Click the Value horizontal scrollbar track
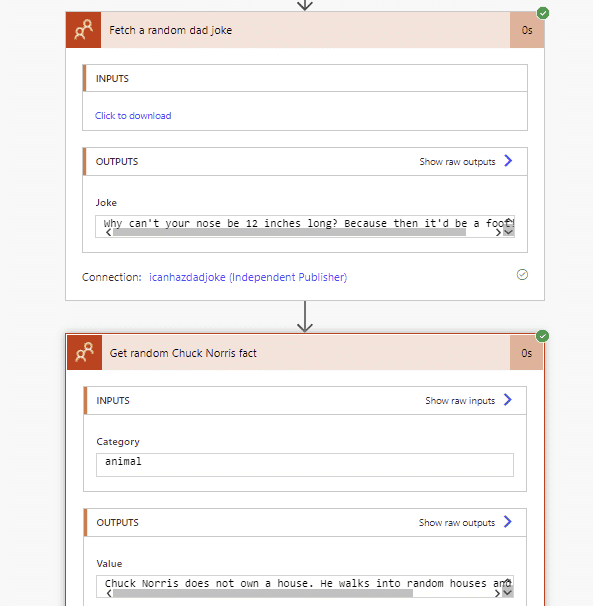The height and width of the screenshot is (606, 593). coord(263,593)
